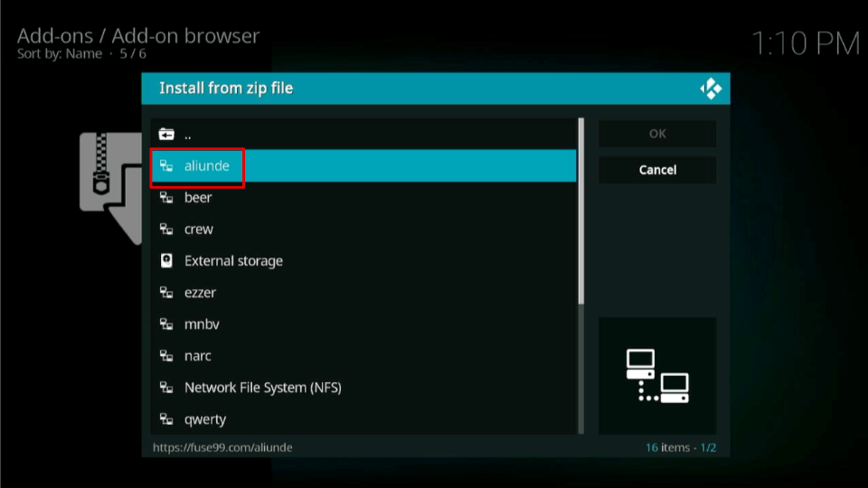Click the icon beside Network File System
Viewport: 868px width, 488px height.
pyautogui.click(x=166, y=388)
